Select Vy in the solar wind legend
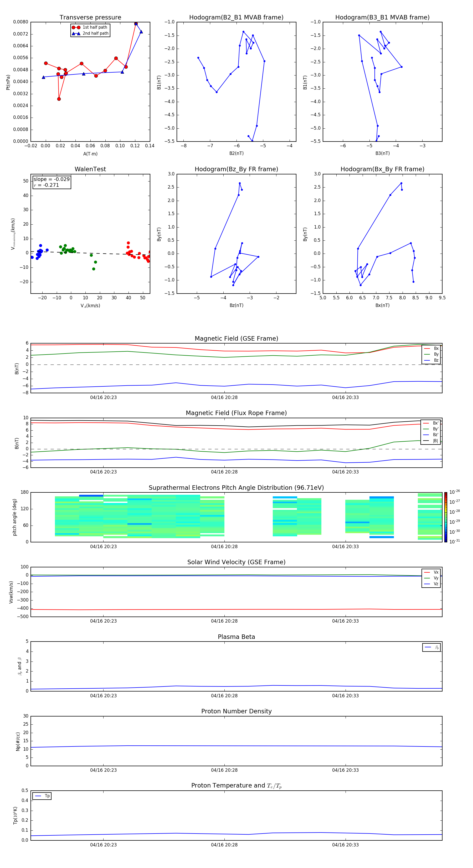The height and width of the screenshot is (868, 473). (x=431, y=578)
